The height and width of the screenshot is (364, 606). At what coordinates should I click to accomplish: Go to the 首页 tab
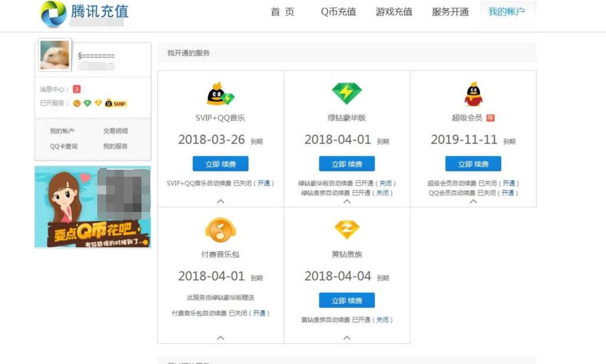coord(282,12)
